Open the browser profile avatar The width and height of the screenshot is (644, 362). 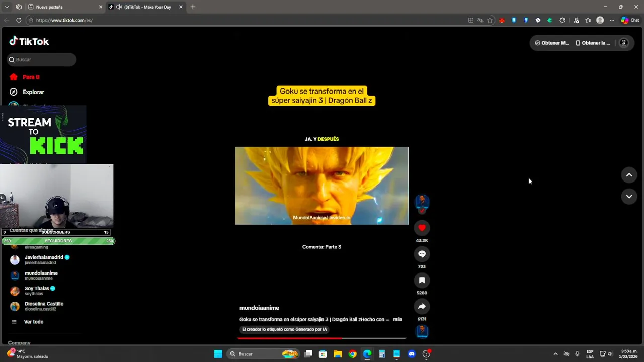click(600, 20)
